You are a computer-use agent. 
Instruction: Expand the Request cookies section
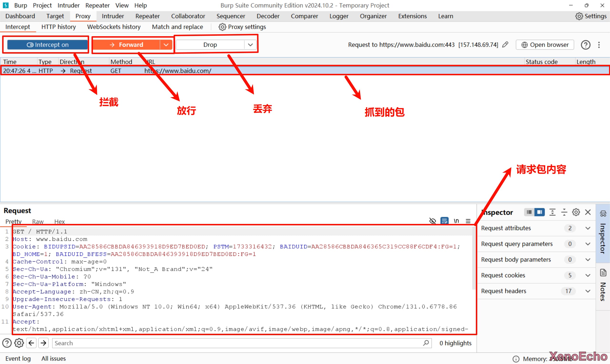pyautogui.click(x=588, y=275)
